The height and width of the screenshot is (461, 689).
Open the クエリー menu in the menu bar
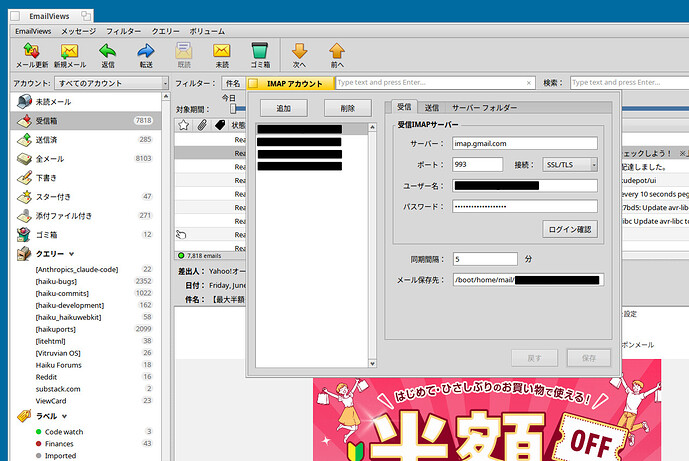point(165,31)
